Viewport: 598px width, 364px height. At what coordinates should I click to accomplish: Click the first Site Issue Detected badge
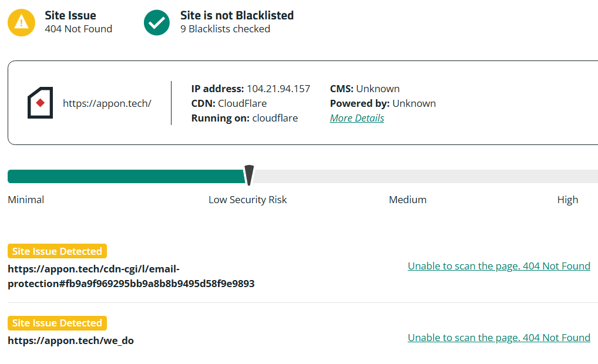click(x=57, y=251)
